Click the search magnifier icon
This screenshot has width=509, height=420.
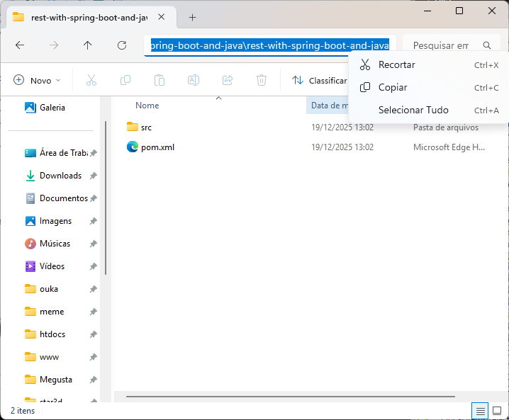coord(487,45)
